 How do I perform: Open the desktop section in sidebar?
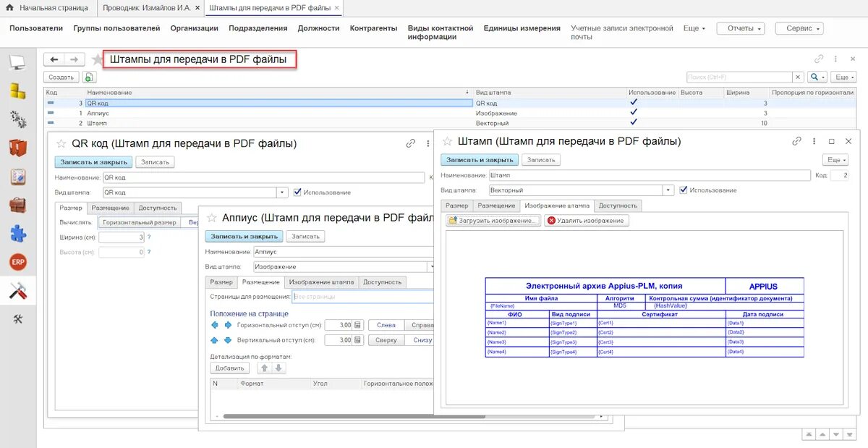[x=17, y=63]
